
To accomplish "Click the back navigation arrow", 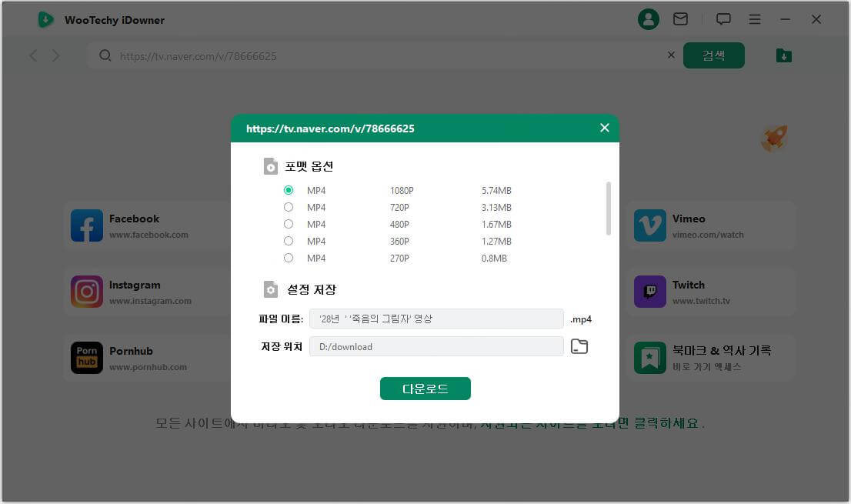I will click(32, 55).
